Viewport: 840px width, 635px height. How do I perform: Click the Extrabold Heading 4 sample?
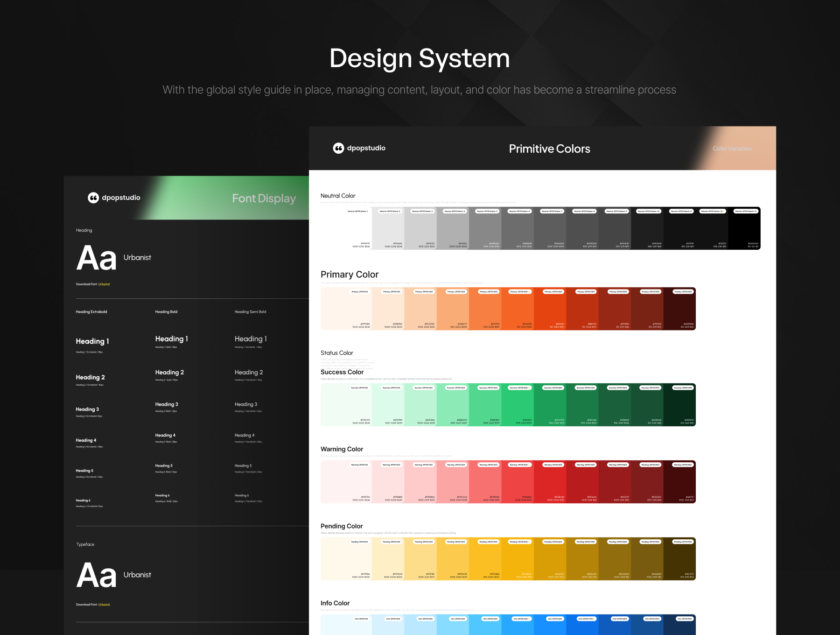(86, 440)
